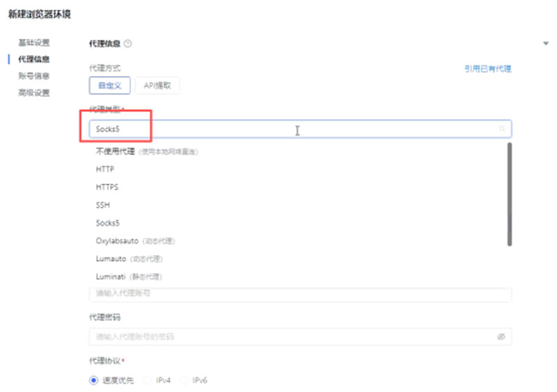Select 代理信息 in the sidebar
Viewport: 557px width, 392px height.
point(33,59)
